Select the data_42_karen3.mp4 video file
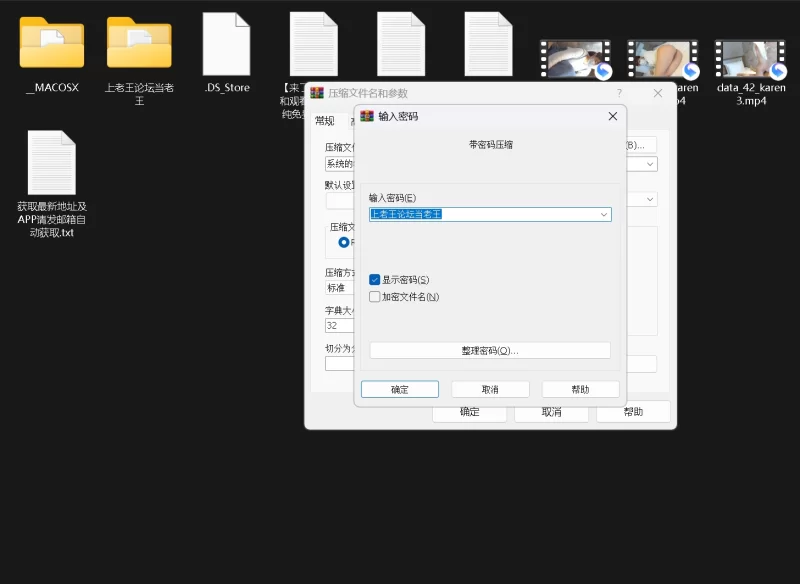 coord(750,61)
